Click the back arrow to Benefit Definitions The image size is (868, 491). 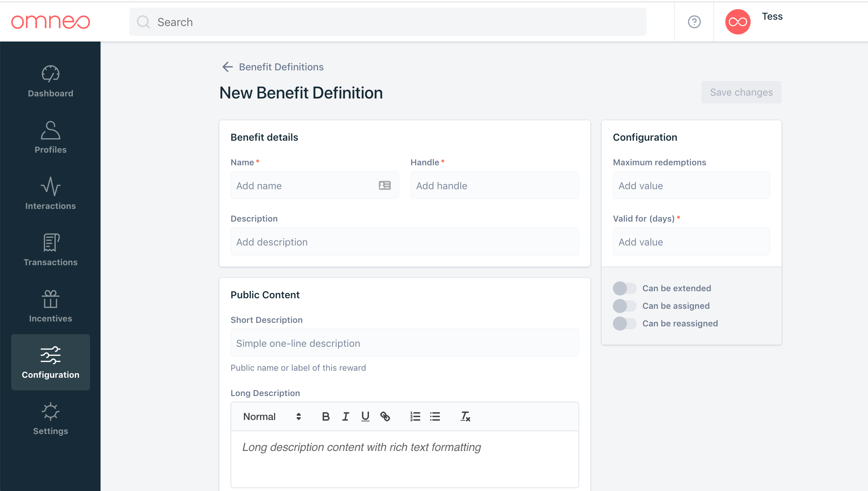tap(227, 67)
